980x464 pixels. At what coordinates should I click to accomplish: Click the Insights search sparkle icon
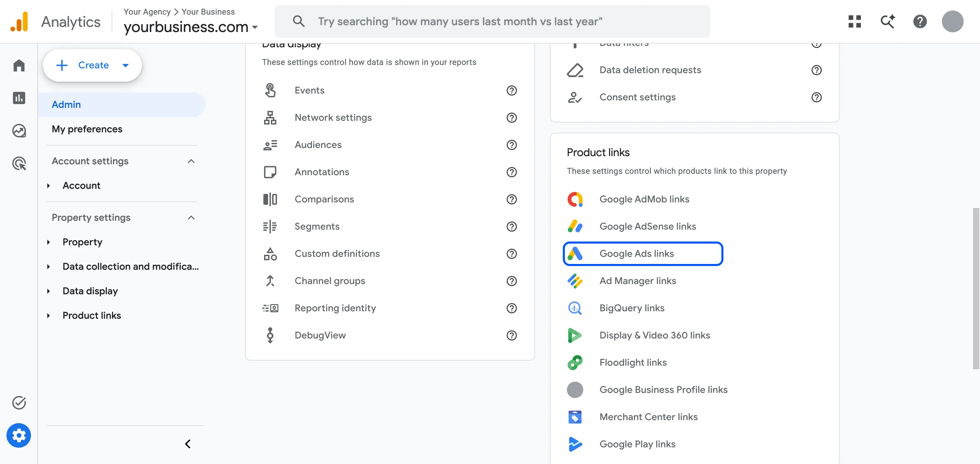click(887, 21)
